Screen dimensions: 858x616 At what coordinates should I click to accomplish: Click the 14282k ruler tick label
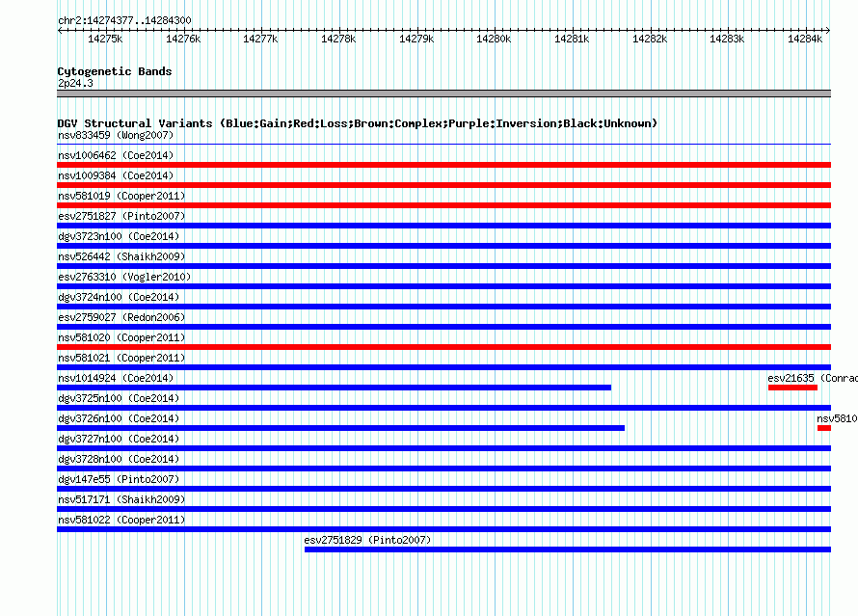click(x=650, y=39)
